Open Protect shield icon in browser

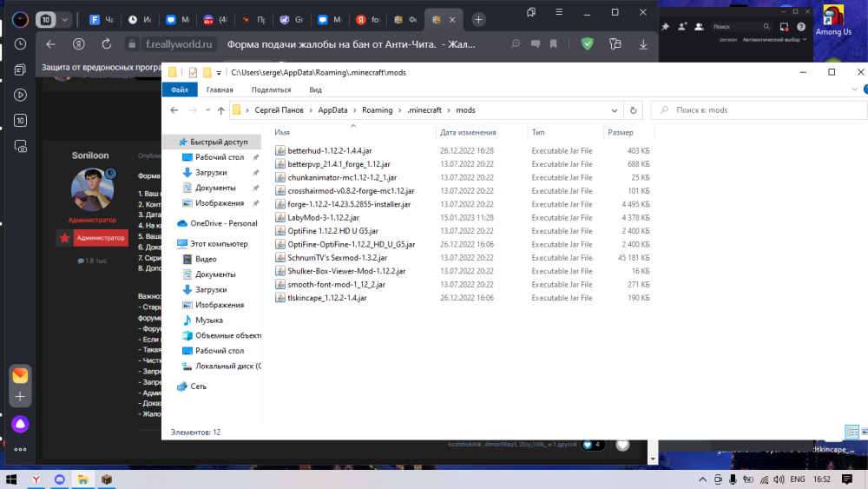coord(588,43)
